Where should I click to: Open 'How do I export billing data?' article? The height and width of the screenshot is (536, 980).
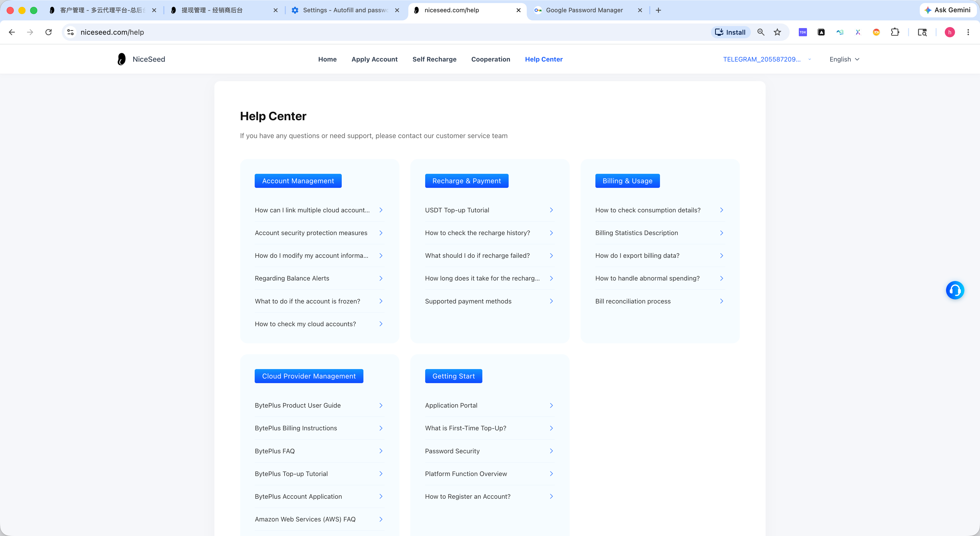(x=660, y=256)
